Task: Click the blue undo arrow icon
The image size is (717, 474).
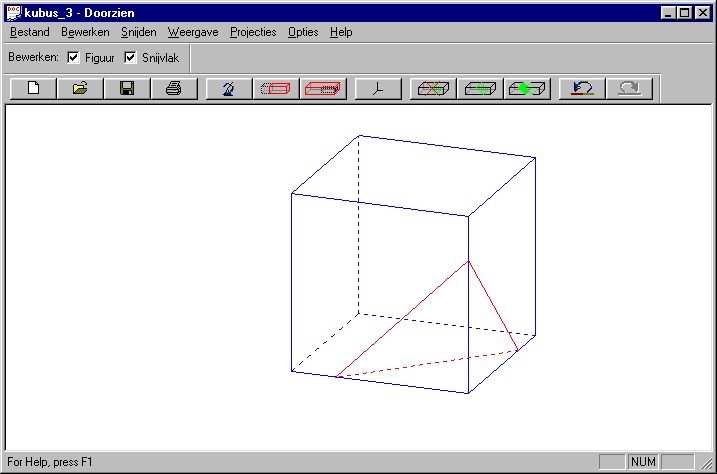Action: click(582, 88)
